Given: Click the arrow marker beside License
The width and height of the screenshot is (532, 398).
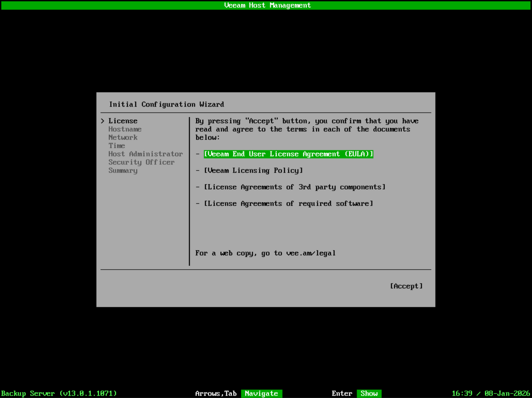Looking at the screenshot, I should [x=103, y=121].
